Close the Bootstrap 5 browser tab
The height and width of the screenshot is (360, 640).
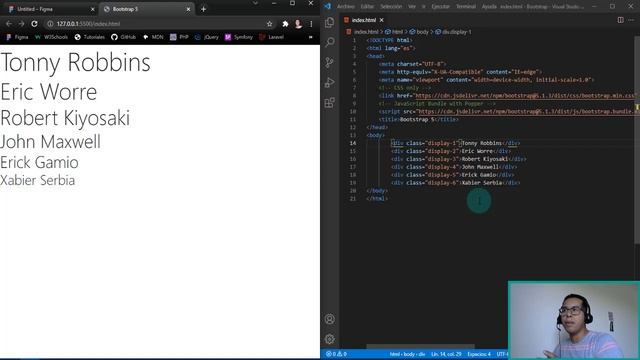[x=188, y=9]
